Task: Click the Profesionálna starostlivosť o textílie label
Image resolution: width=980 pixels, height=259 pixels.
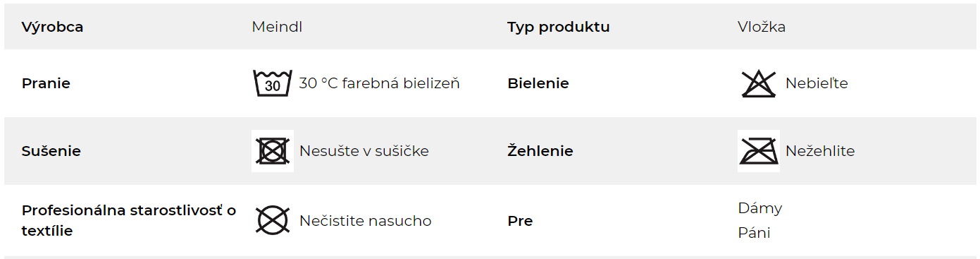Action: coord(129,220)
